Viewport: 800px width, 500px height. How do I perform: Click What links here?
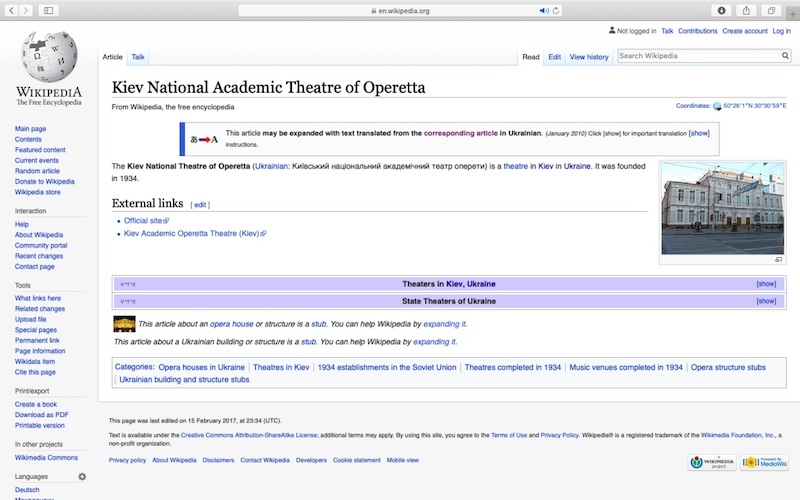[x=38, y=298]
